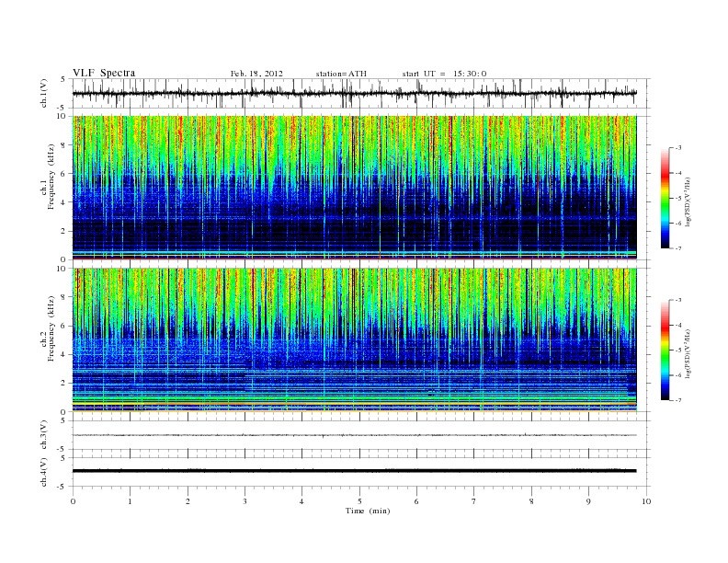
Task: Click the "VLF Spectra" plot title
Action: [x=104, y=73]
